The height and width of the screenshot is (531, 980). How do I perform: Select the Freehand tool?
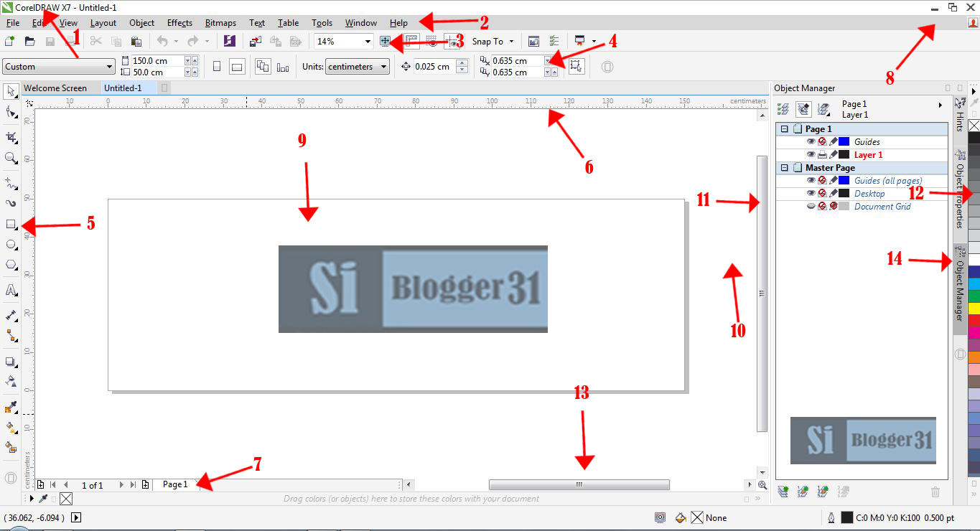coord(11,182)
